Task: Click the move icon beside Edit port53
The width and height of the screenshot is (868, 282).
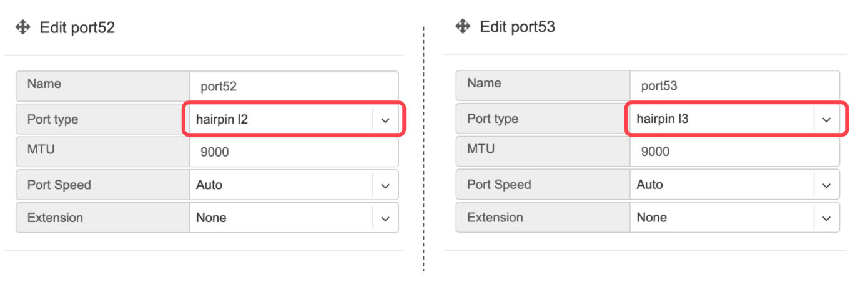Action: coord(463,26)
